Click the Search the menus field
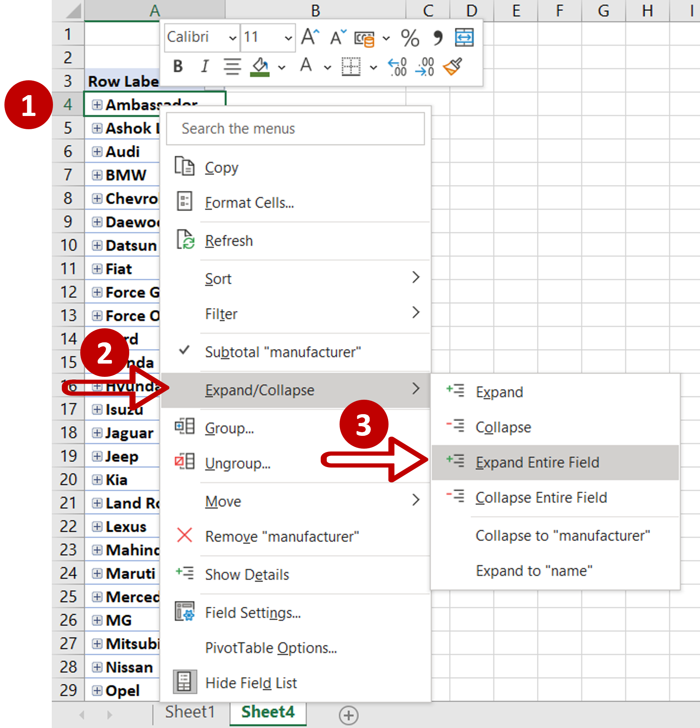 [x=295, y=129]
